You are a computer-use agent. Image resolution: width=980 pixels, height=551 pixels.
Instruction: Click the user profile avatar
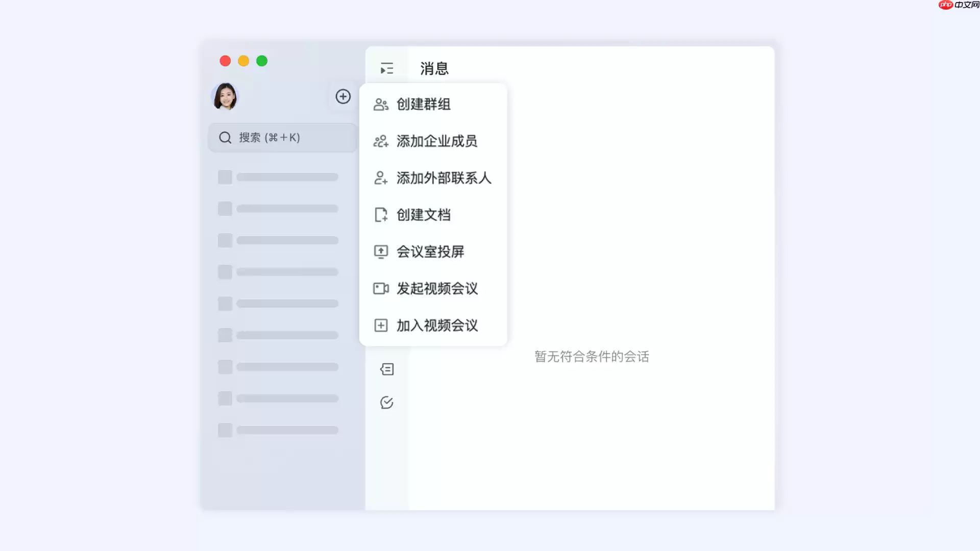pyautogui.click(x=225, y=96)
